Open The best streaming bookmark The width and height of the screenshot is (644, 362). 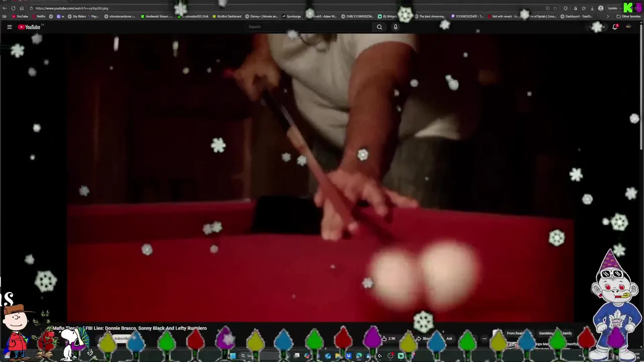(430, 16)
